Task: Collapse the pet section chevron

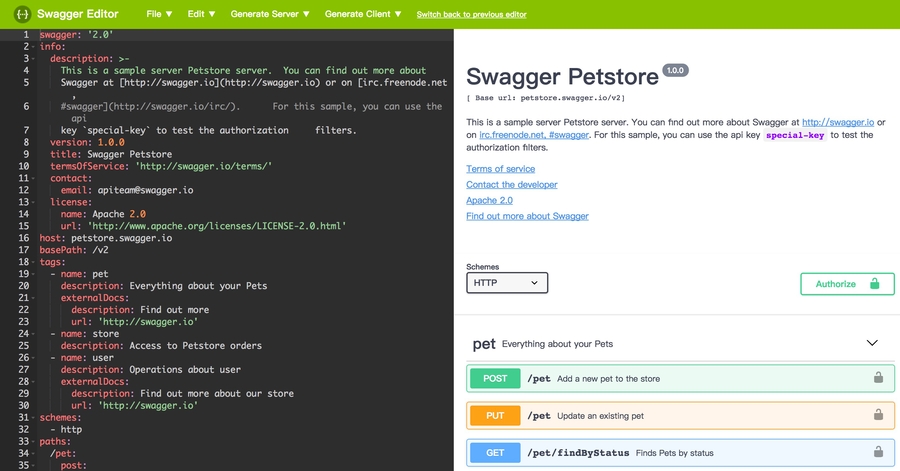Action: pyautogui.click(x=872, y=343)
